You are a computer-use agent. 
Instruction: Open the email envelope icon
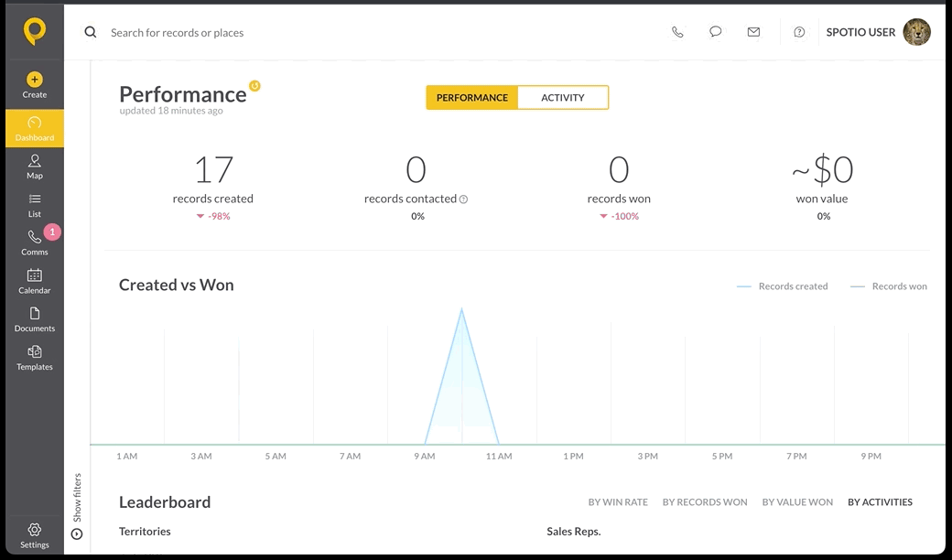click(x=753, y=32)
